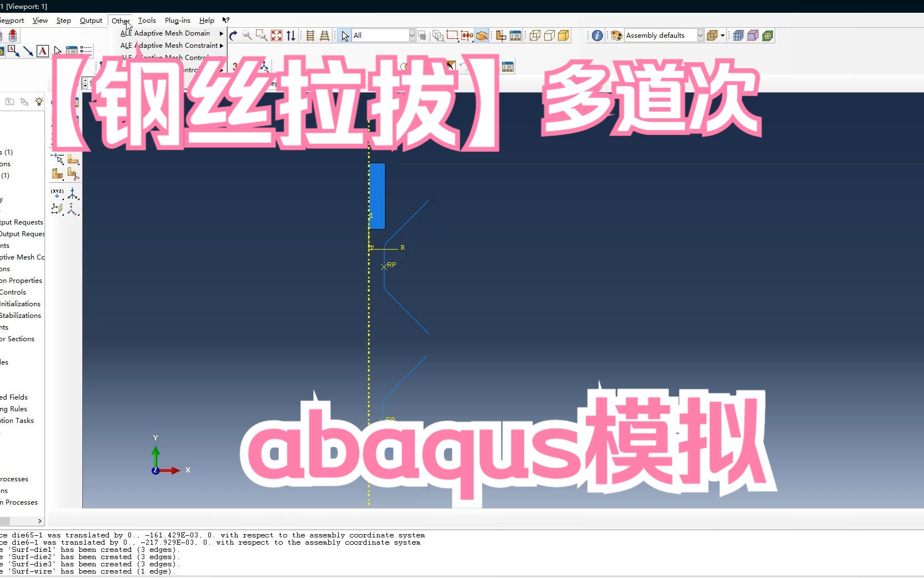The width and height of the screenshot is (924, 578).
Task: Click the selection arrow tool beside All
Action: [345, 36]
